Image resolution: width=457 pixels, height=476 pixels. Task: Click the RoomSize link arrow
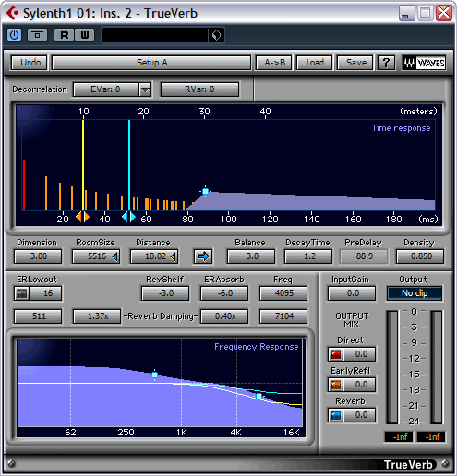point(115,256)
